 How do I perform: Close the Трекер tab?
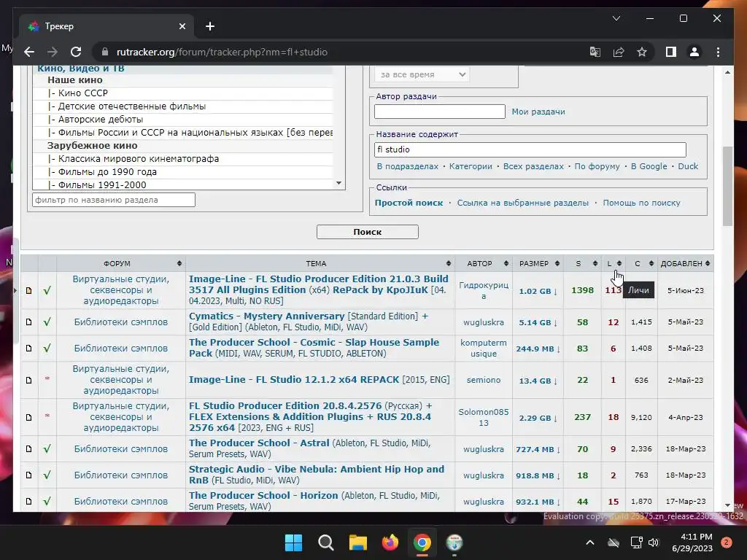pos(182,26)
